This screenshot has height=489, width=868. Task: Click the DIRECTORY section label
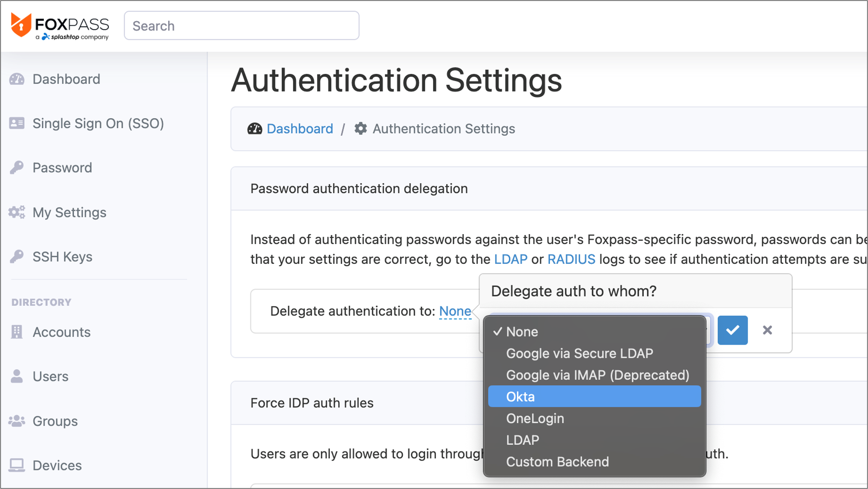42,302
